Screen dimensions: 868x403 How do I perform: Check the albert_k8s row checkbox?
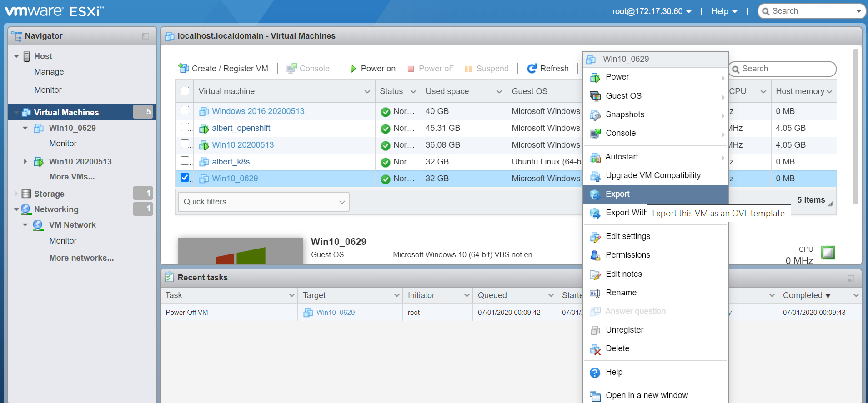tap(185, 161)
